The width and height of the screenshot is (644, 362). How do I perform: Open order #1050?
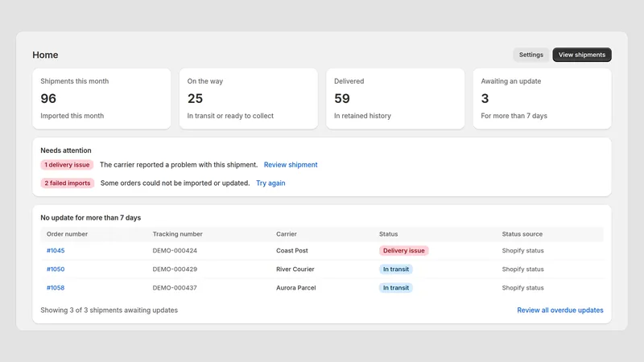point(56,269)
